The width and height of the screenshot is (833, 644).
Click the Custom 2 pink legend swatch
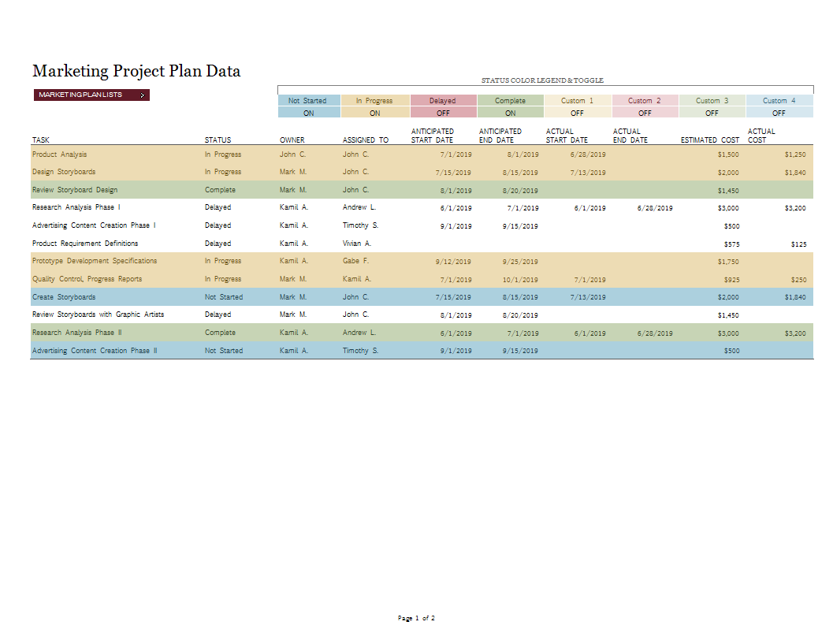point(645,101)
